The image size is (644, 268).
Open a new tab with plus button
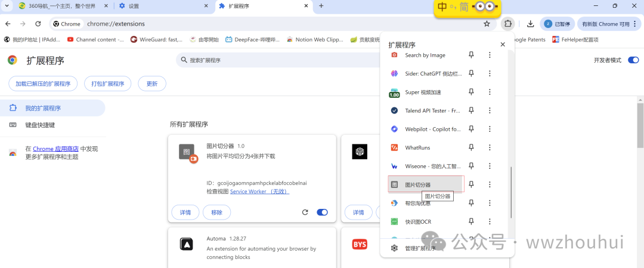[321, 6]
